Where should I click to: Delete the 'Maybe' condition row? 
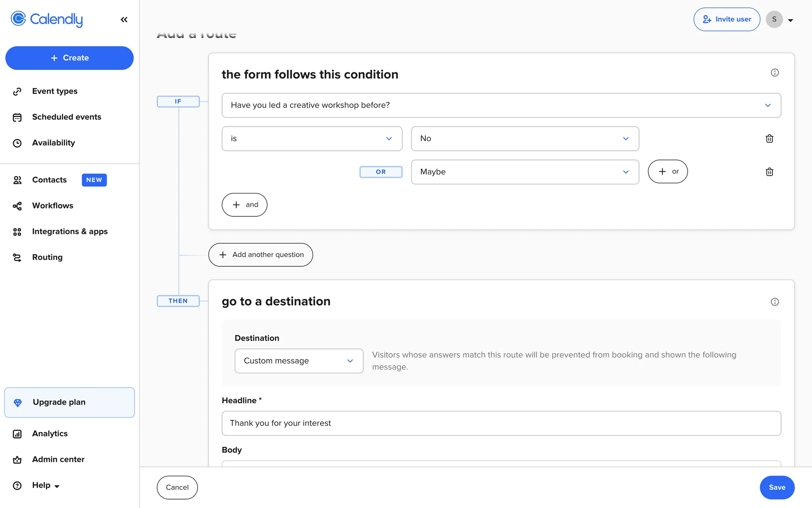[769, 172]
